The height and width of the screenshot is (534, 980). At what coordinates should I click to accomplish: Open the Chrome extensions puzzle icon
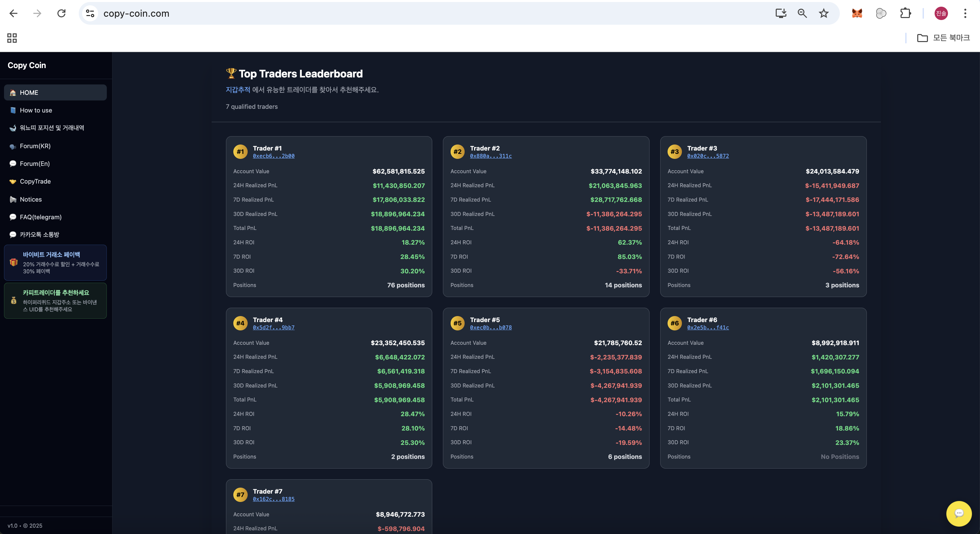pos(906,13)
